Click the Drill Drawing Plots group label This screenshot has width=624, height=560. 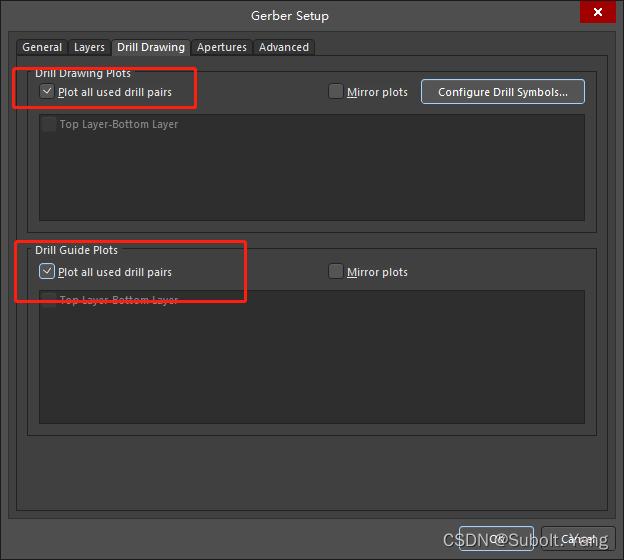click(x=83, y=73)
